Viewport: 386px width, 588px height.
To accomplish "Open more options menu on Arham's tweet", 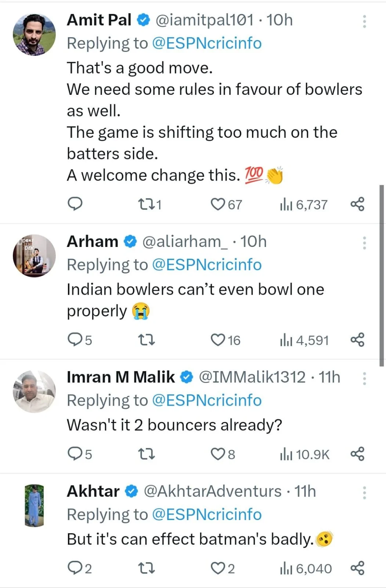I will [x=364, y=243].
